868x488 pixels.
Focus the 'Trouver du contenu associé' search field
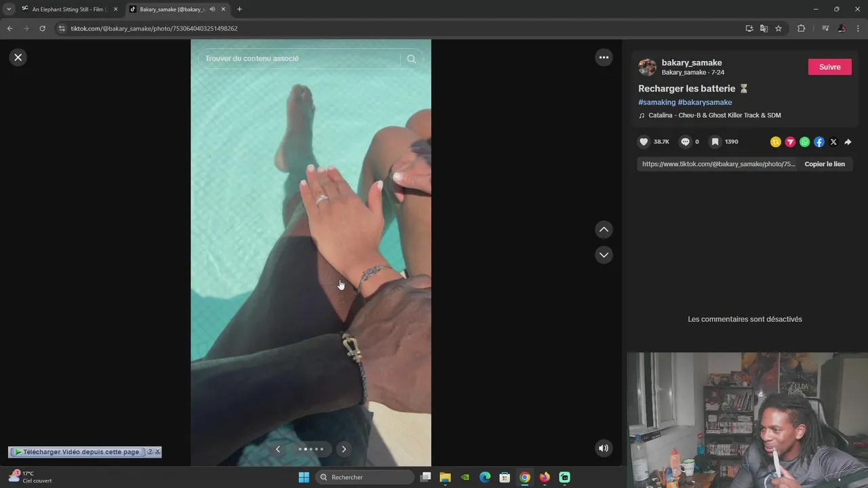pyautogui.click(x=301, y=58)
